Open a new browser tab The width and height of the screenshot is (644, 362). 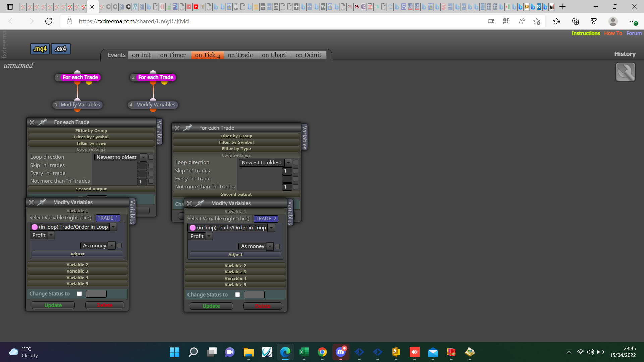pyautogui.click(x=562, y=7)
